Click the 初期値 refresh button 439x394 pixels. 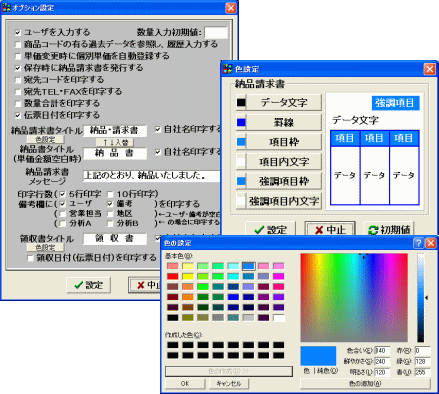tap(388, 230)
